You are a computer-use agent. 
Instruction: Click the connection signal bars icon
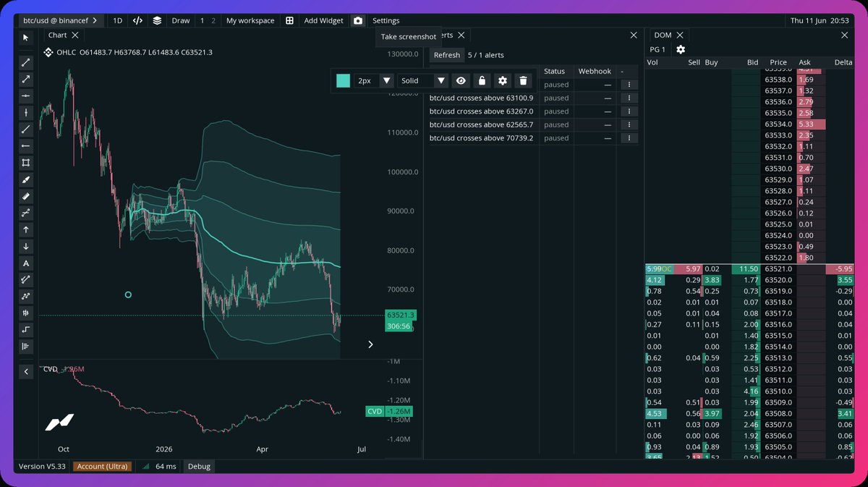click(146, 466)
